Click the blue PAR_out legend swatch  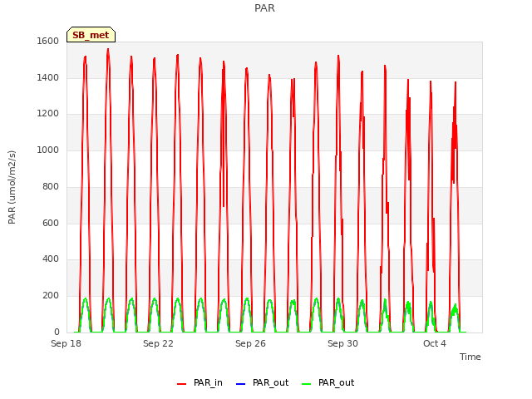click(240, 384)
